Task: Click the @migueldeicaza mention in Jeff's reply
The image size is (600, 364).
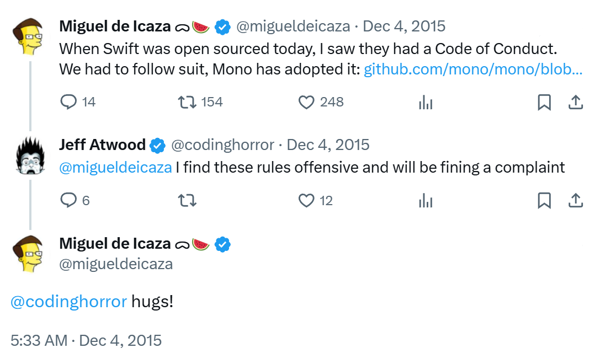Action: tap(114, 167)
